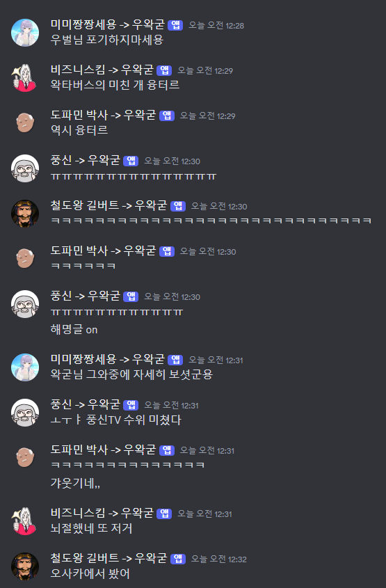Screen dimensions: 386x588
Task: Open username 비즈니스킴 -> 우왁굳 at 12:31
Action: [x=102, y=513]
